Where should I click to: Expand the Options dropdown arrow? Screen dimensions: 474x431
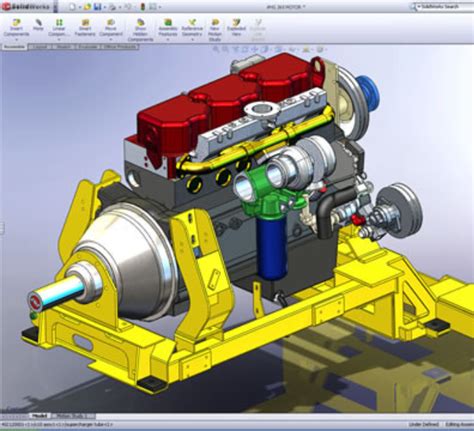coord(160,7)
